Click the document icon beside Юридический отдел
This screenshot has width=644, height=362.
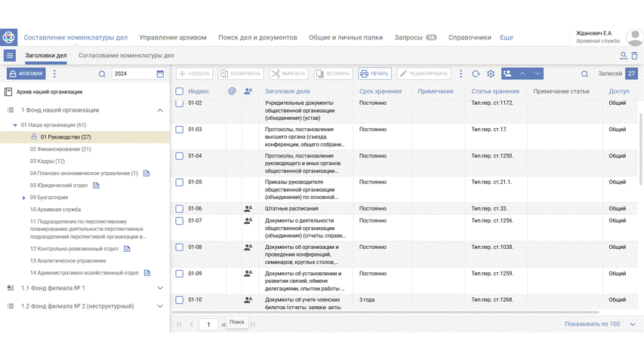click(97, 186)
